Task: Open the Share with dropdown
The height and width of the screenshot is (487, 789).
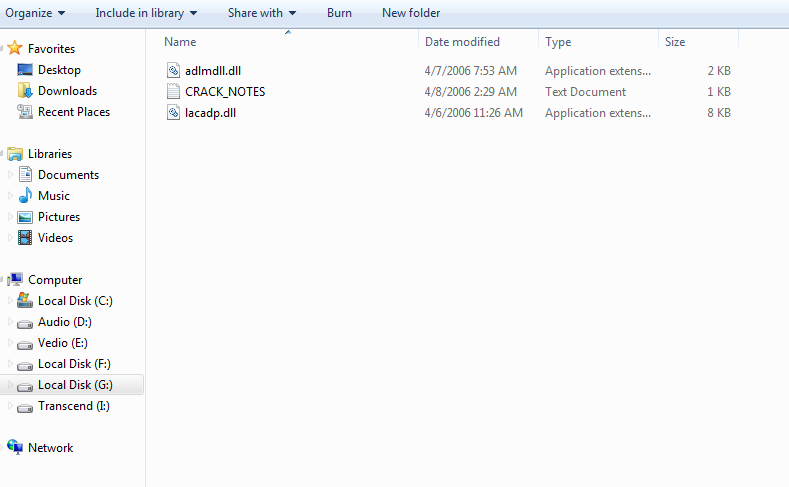Action: point(262,13)
